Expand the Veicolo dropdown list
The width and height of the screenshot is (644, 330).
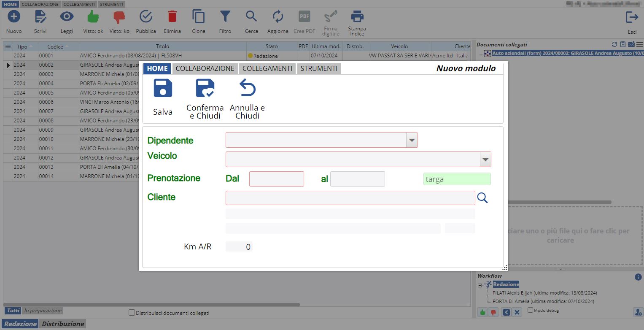point(485,160)
